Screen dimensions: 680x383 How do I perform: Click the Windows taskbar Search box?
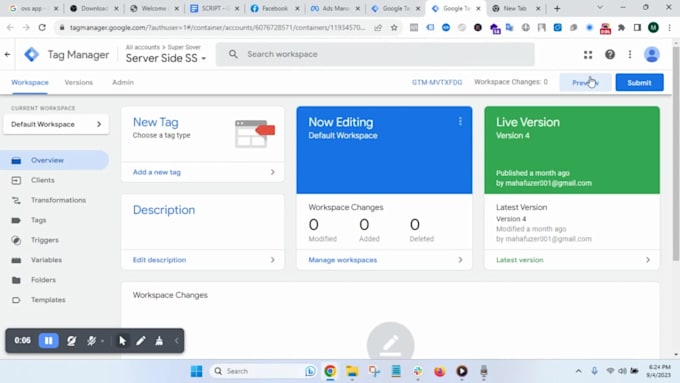click(264, 371)
